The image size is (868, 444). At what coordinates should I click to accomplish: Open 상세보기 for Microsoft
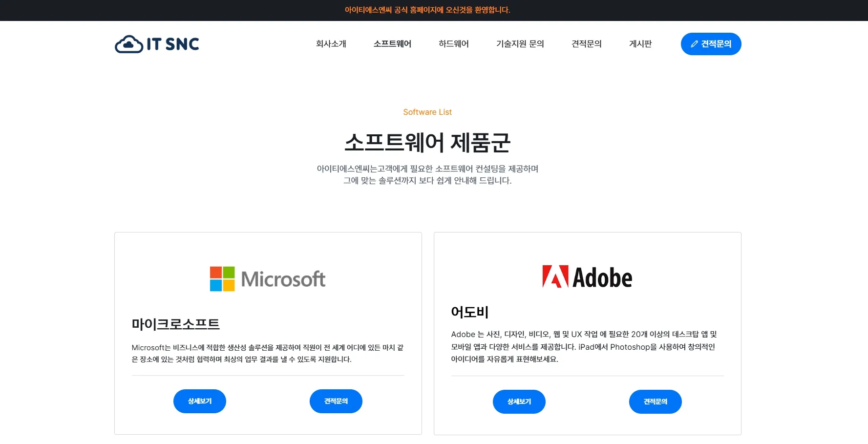(200, 401)
